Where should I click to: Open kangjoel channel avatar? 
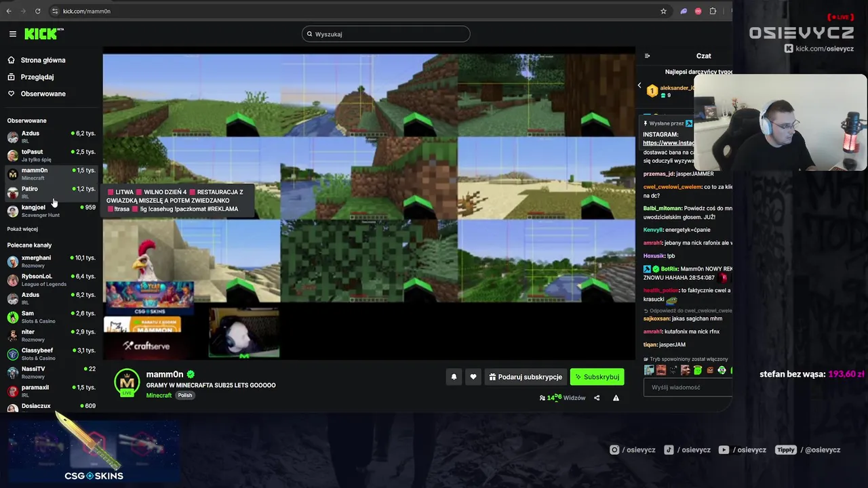(12, 211)
